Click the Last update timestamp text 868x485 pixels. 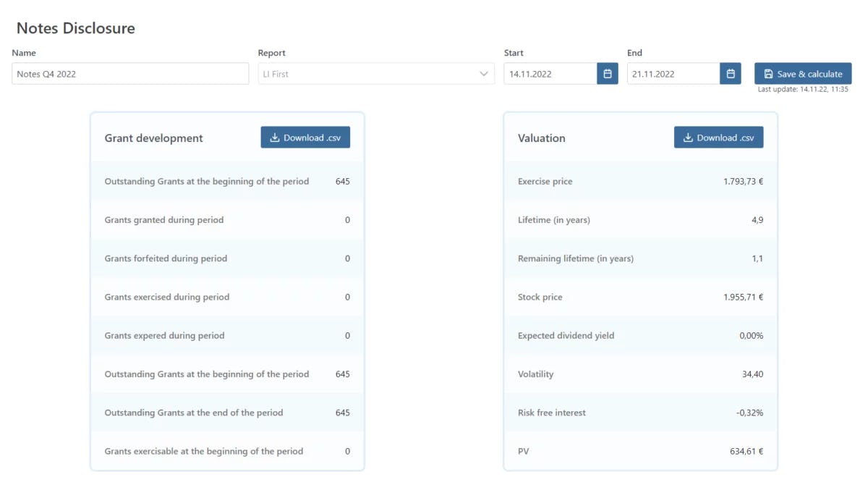pos(803,90)
